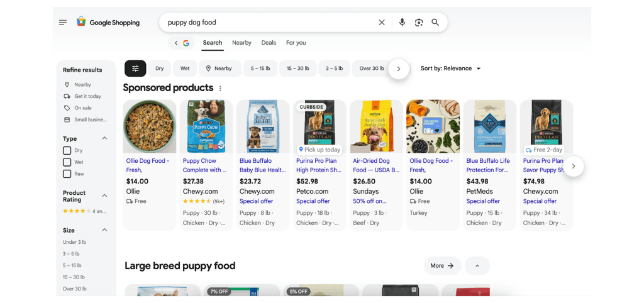Check the Wet type checkbox
The width and height of the screenshot is (644, 303).
(x=67, y=162)
